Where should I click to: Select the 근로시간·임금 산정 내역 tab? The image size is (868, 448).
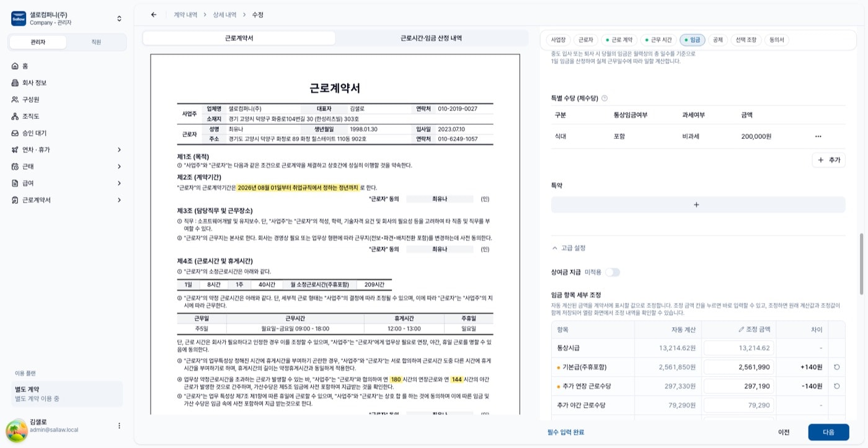(431, 38)
